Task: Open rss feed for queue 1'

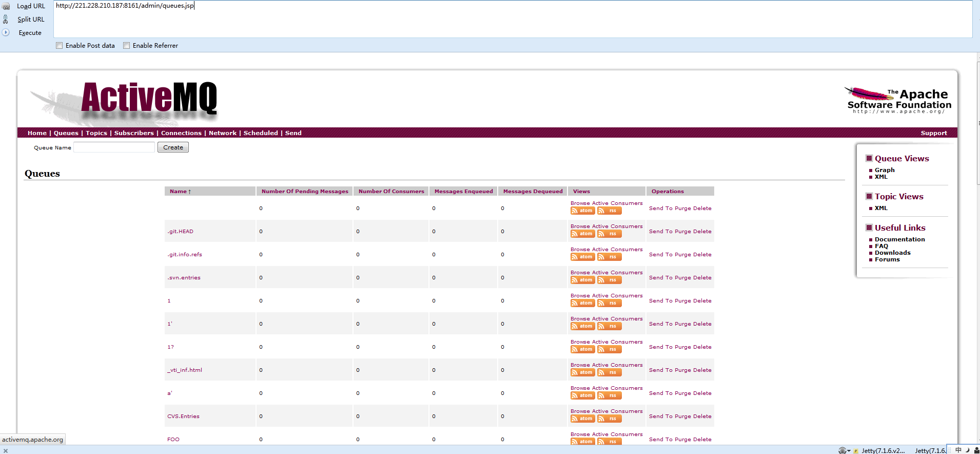Action: point(609,326)
